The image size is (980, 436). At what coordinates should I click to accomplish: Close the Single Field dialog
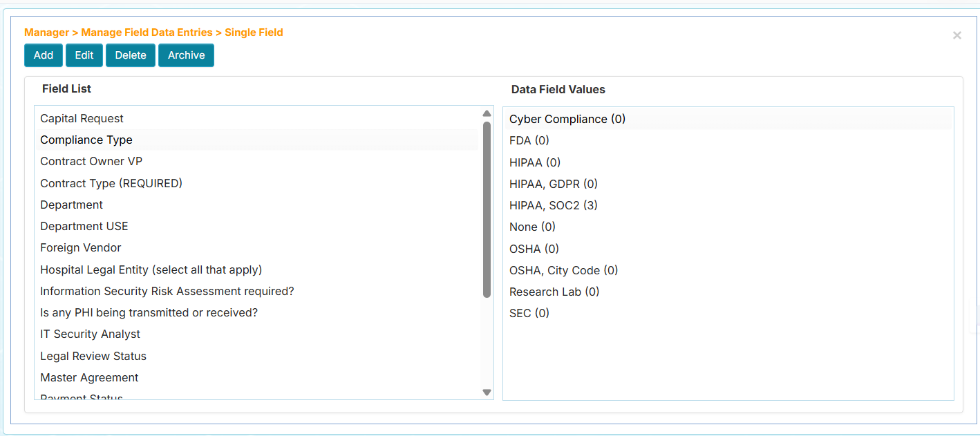(957, 35)
